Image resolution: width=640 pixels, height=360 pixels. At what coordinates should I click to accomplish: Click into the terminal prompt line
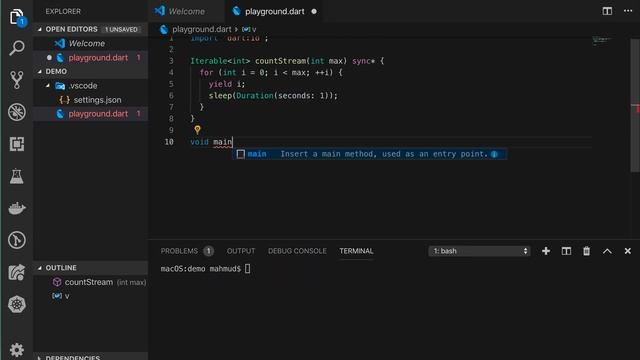click(205, 269)
